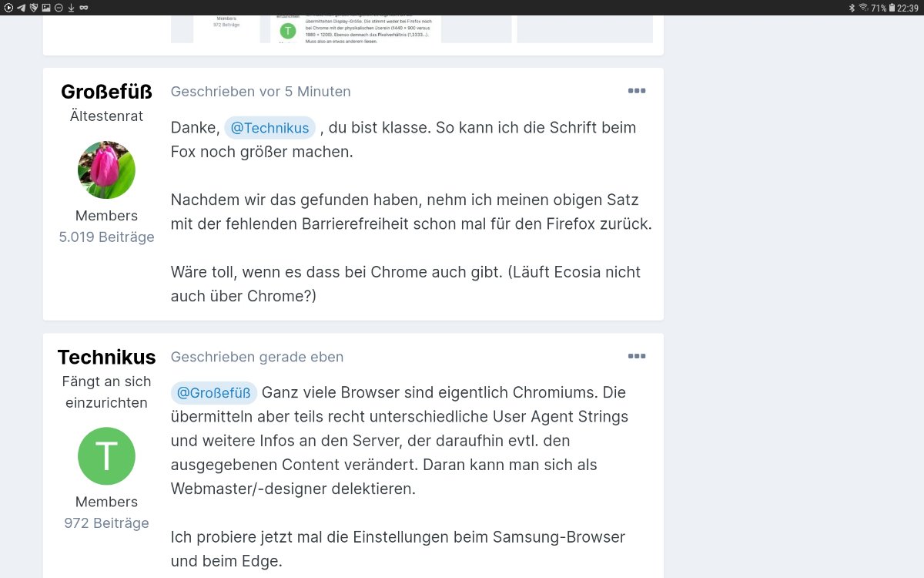Tap the do-not-disturb circle status icon
This screenshot has width=924, height=578.
point(59,8)
